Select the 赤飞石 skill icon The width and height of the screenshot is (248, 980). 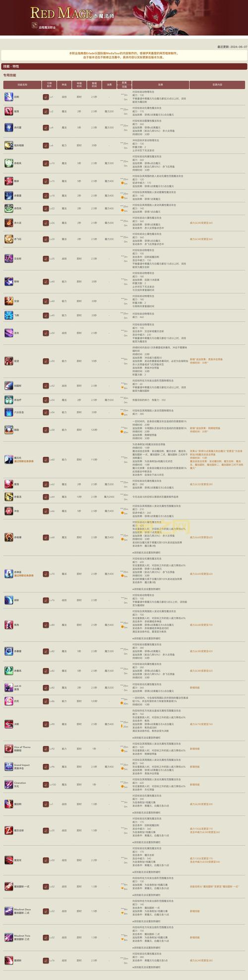coord(9,239)
